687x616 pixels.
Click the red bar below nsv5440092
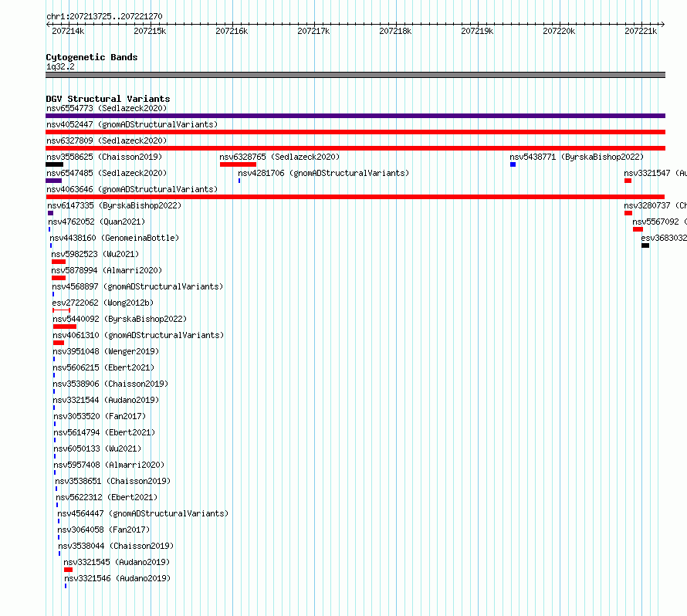(x=64, y=327)
